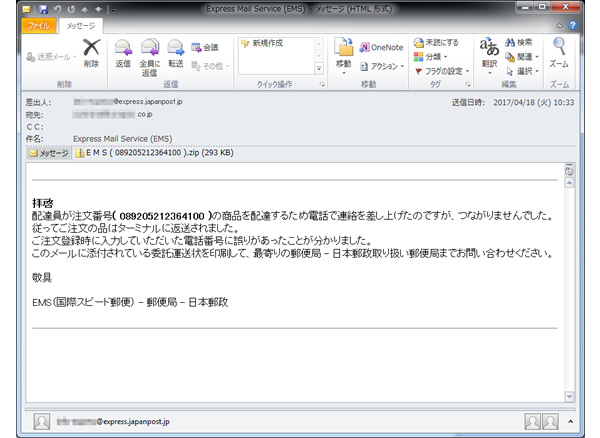Click sender address @express.japanpost.jp in header

click(128, 102)
